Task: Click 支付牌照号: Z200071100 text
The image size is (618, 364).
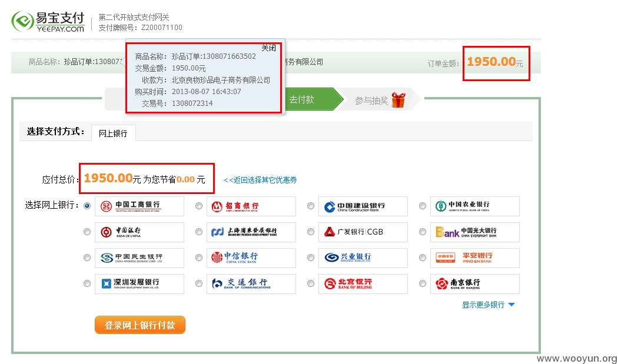Action: coord(140,28)
